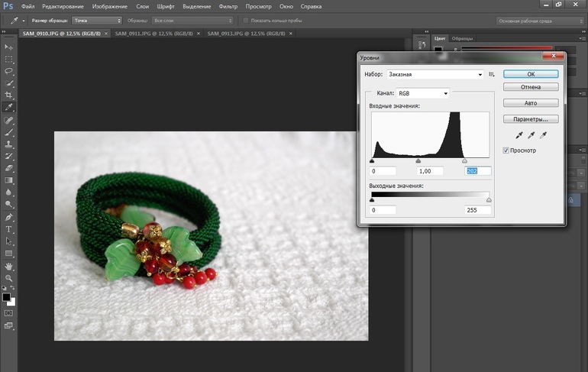Toggle the Просмотр preview checkbox
The image size is (588, 372).
tap(506, 150)
